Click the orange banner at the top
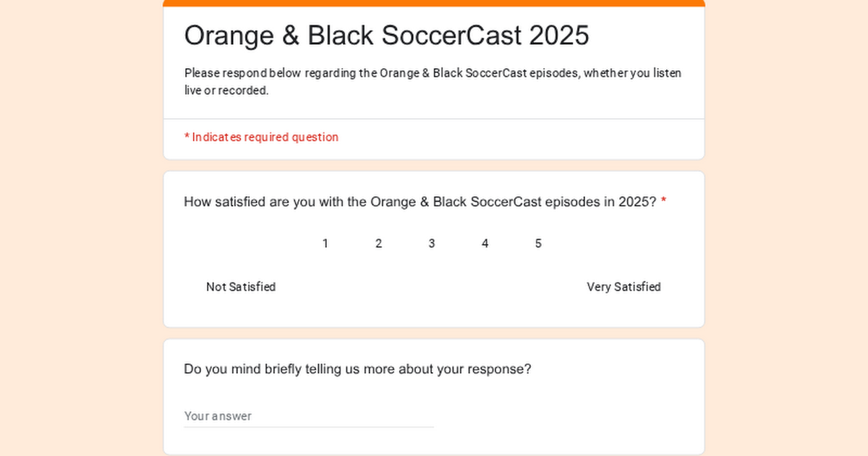The width and height of the screenshot is (868, 456). [434, 3]
